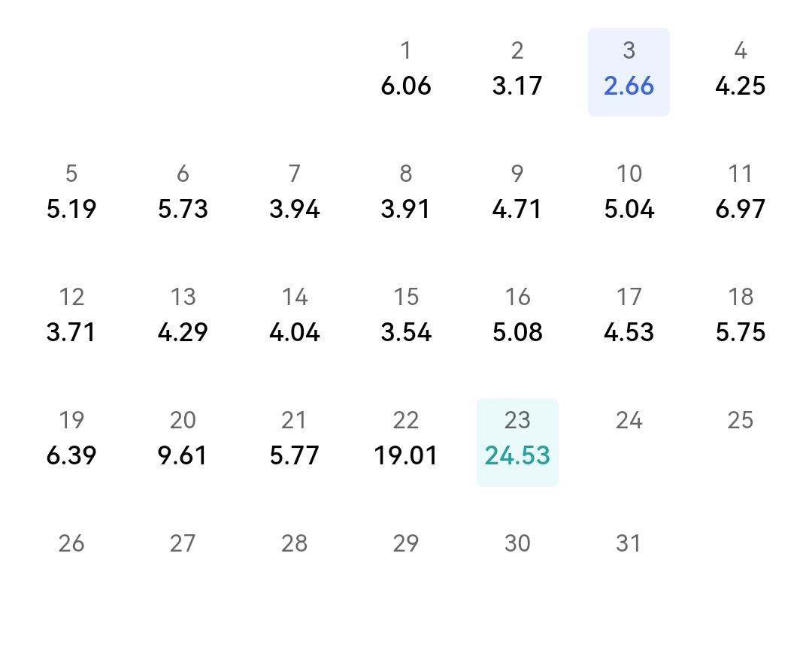Pick day 12 showing 3.71
The width and height of the screenshot is (812, 650).
pos(71,316)
